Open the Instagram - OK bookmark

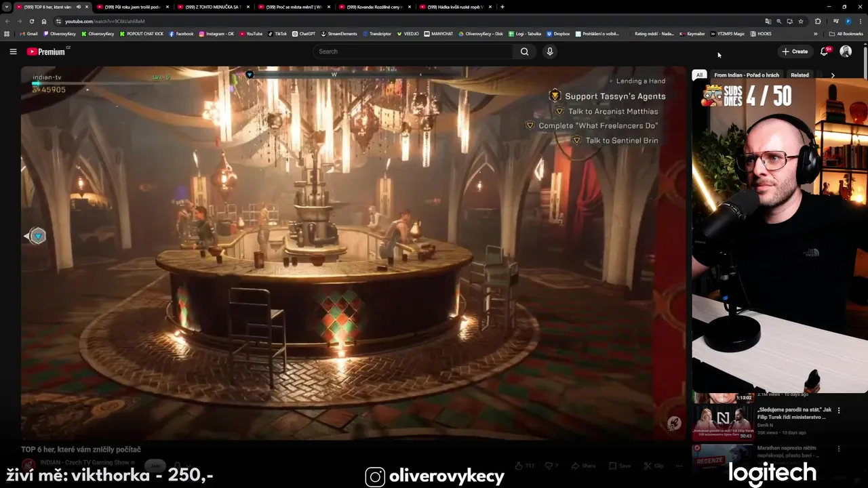tap(216, 33)
